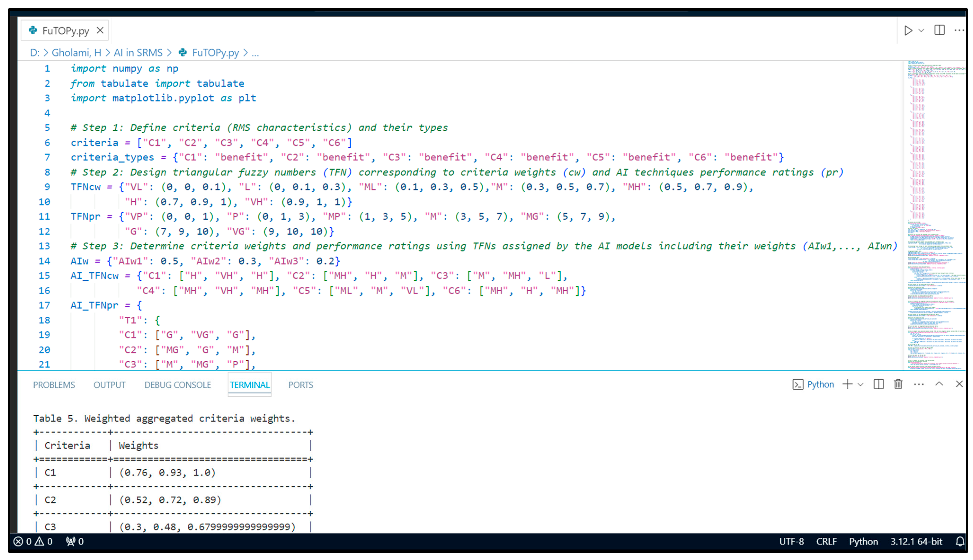Split the terminal pane
The image size is (973, 560).
pos(878,384)
